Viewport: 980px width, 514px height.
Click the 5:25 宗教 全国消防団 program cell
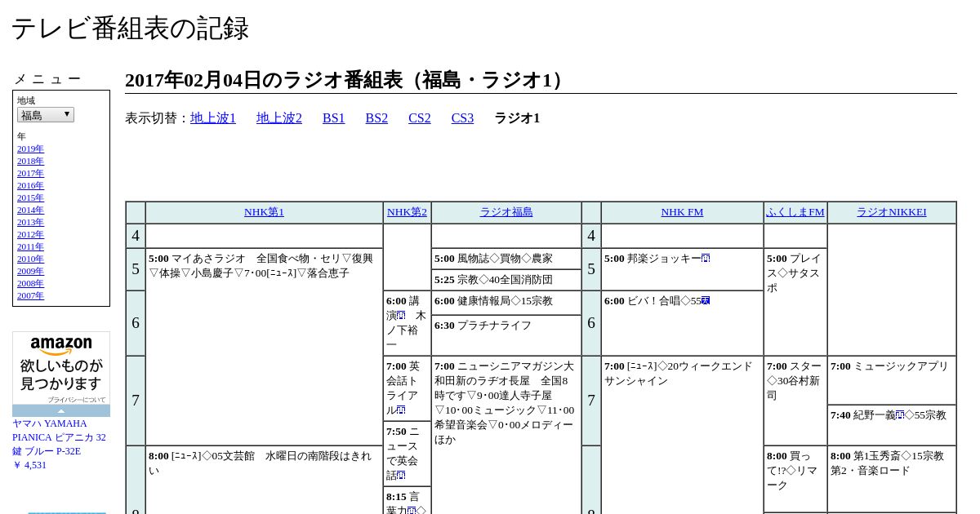(506, 280)
